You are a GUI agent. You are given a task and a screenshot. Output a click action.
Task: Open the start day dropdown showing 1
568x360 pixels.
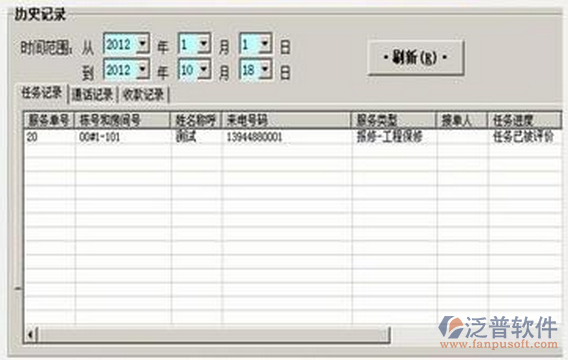point(266,44)
